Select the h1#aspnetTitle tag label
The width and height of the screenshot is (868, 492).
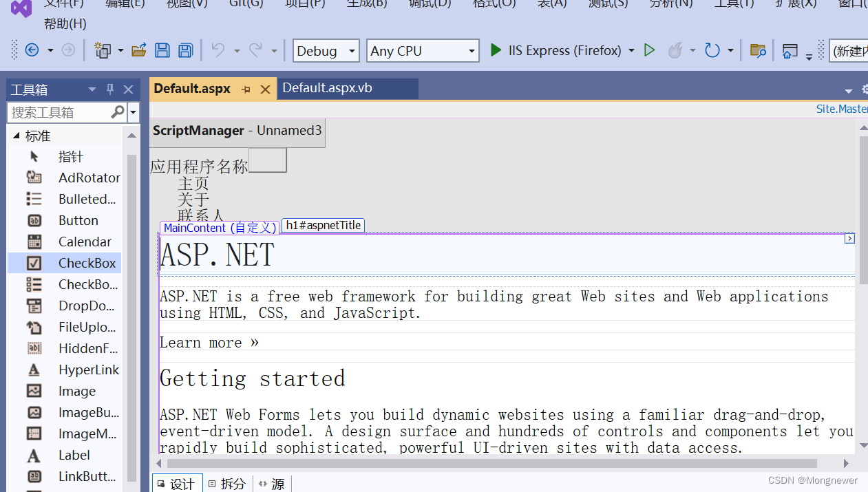point(323,225)
